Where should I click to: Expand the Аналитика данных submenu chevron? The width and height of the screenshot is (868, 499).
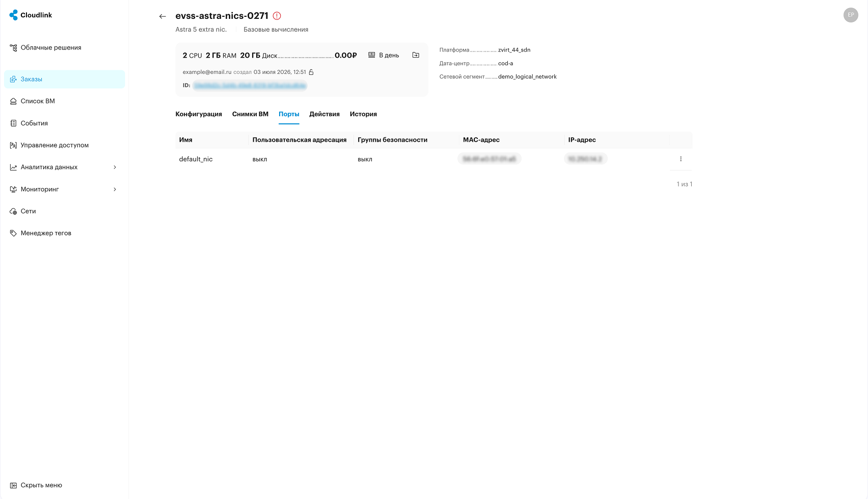tap(115, 167)
